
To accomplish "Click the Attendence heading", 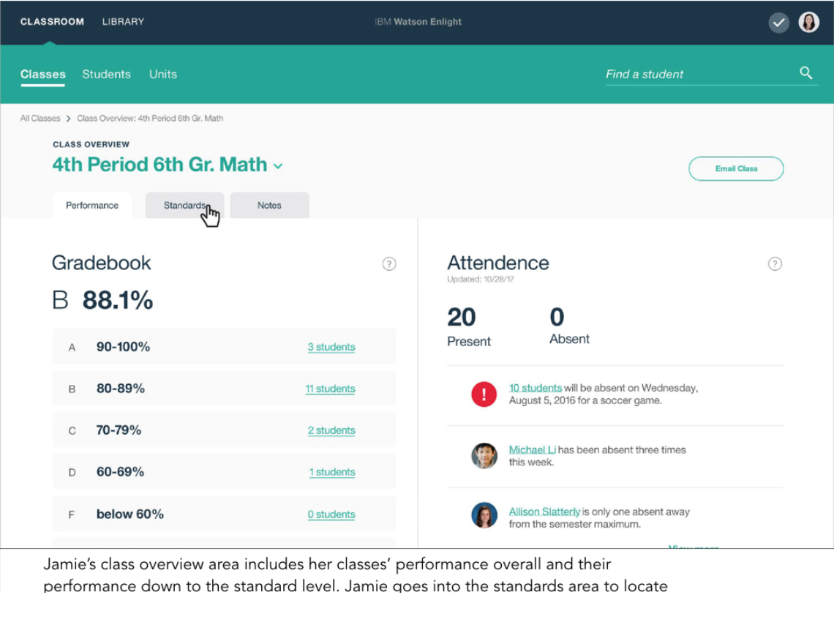I will coord(498,263).
